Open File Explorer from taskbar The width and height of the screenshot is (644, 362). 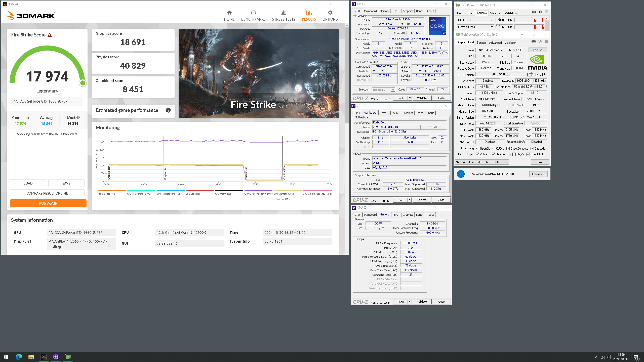click(31, 357)
